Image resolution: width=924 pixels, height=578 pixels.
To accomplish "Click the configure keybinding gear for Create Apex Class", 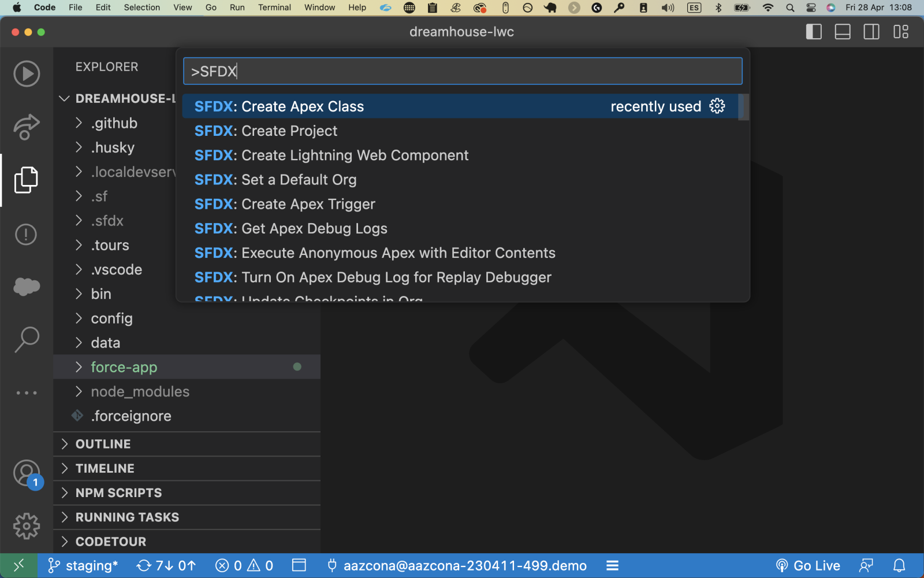I will tap(717, 106).
